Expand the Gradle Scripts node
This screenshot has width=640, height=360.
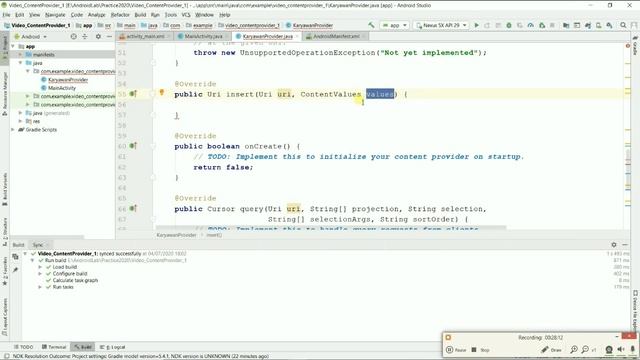(13, 129)
